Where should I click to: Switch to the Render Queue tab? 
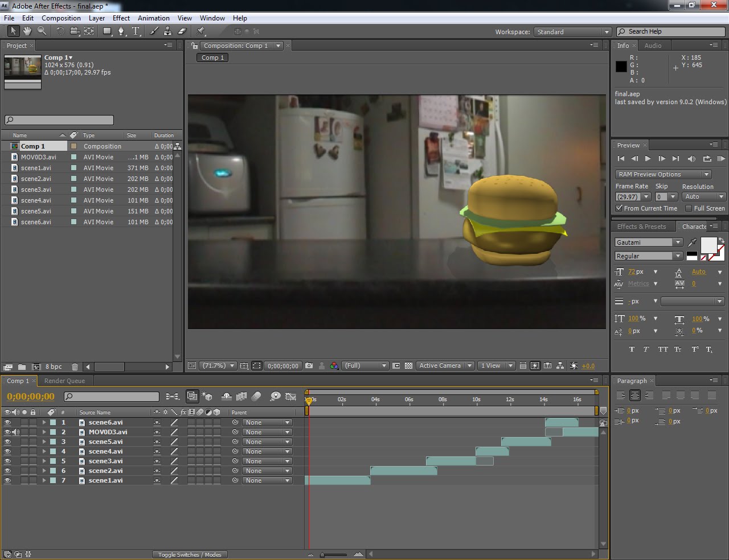[65, 380]
